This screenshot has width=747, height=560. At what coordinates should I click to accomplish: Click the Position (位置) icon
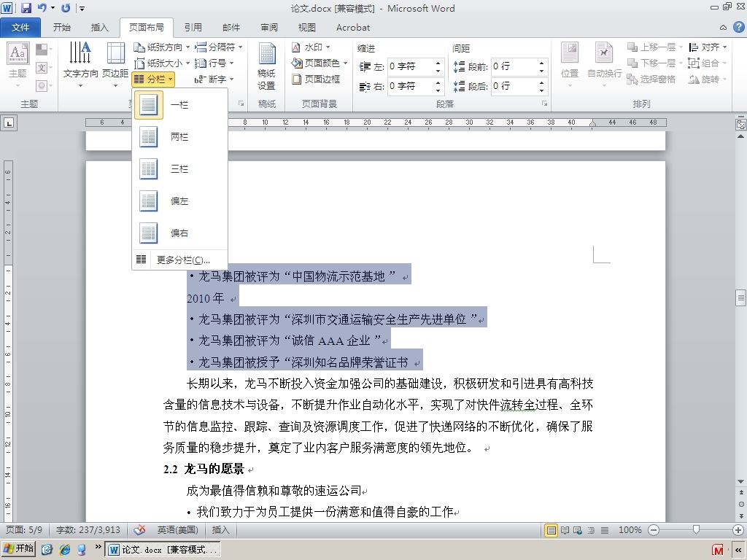[570, 65]
